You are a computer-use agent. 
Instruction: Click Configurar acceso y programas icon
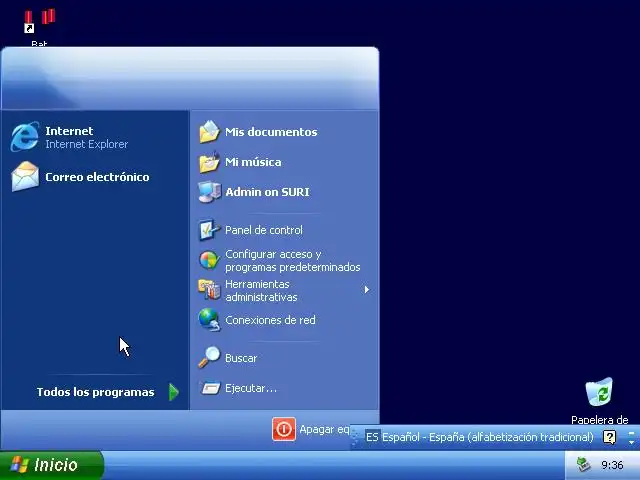(x=209, y=260)
